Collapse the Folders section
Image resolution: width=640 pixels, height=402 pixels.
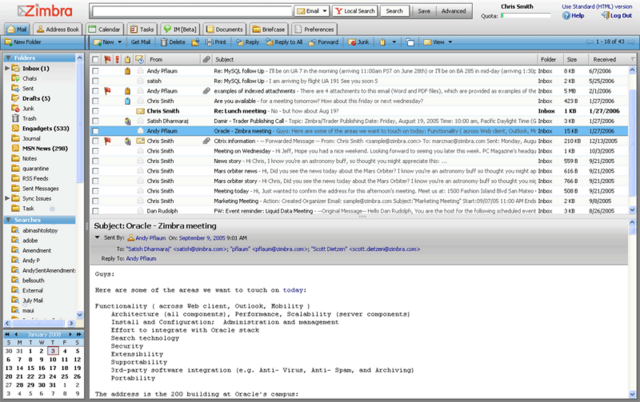pyautogui.click(x=8, y=58)
